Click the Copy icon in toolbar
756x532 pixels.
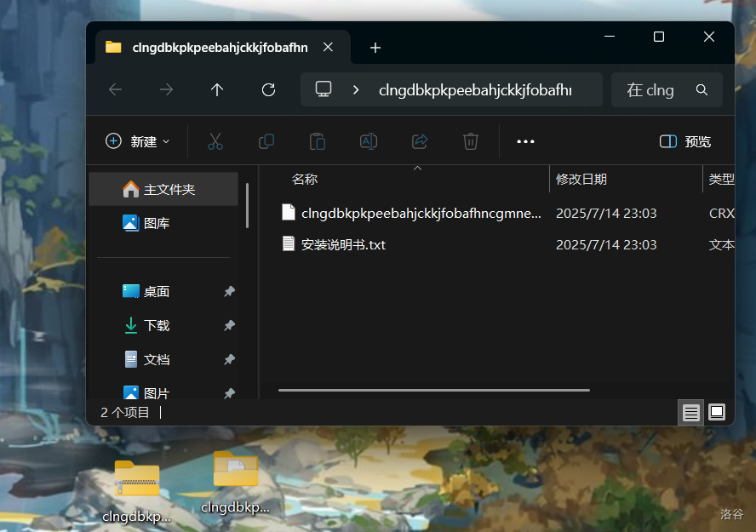[266, 141]
